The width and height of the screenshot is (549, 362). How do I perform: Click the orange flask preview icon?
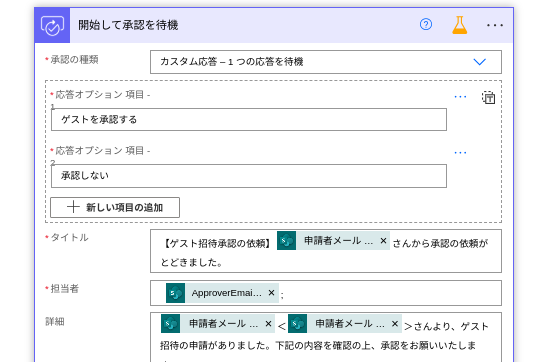(459, 25)
